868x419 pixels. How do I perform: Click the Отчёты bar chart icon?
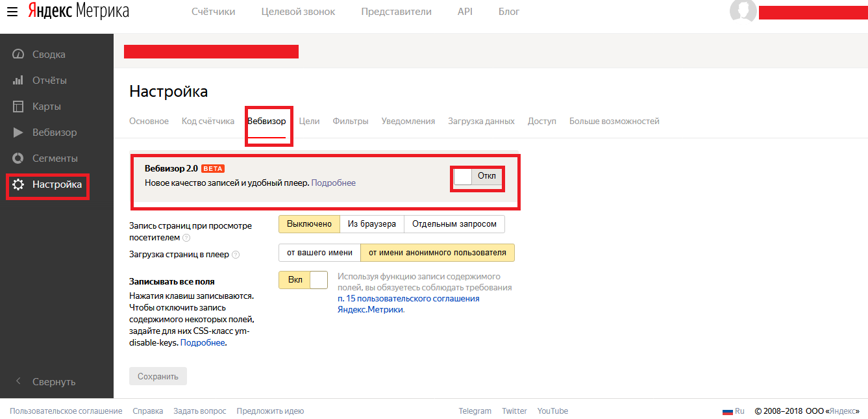(x=18, y=81)
